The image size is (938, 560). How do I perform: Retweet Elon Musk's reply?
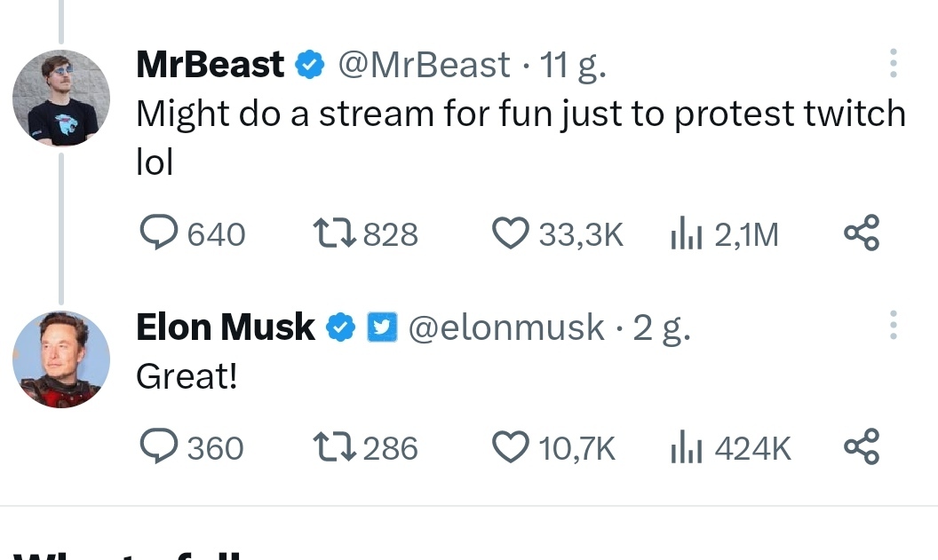[x=335, y=447]
